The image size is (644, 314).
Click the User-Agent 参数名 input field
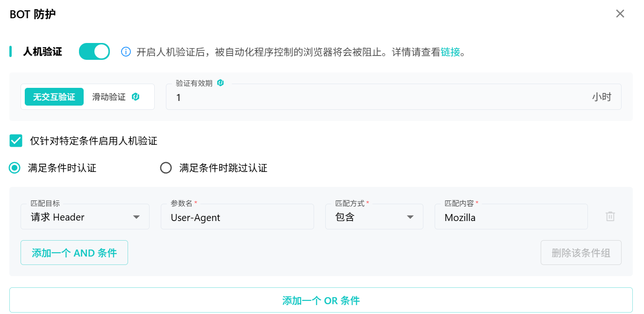pyautogui.click(x=237, y=217)
